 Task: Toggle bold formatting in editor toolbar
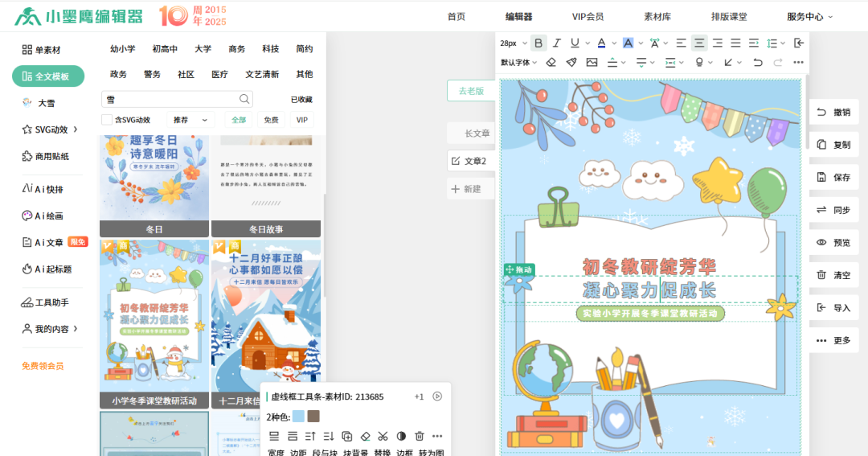click(x=538, y=43)
